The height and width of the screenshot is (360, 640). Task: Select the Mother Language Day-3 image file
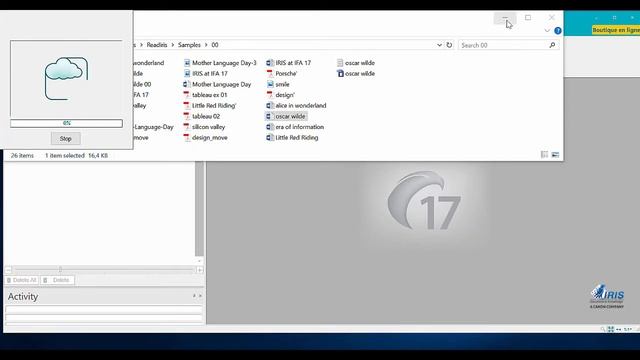click(x=220, y=63)
